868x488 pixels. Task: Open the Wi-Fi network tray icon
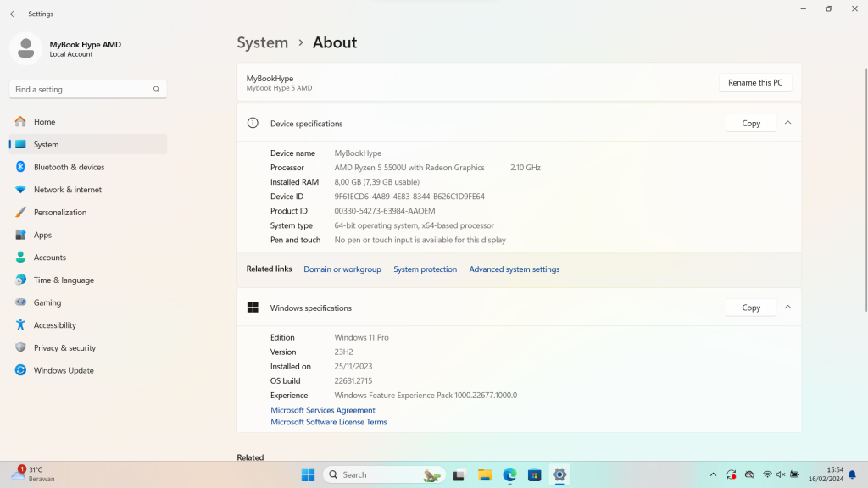(x=767, y=474)
